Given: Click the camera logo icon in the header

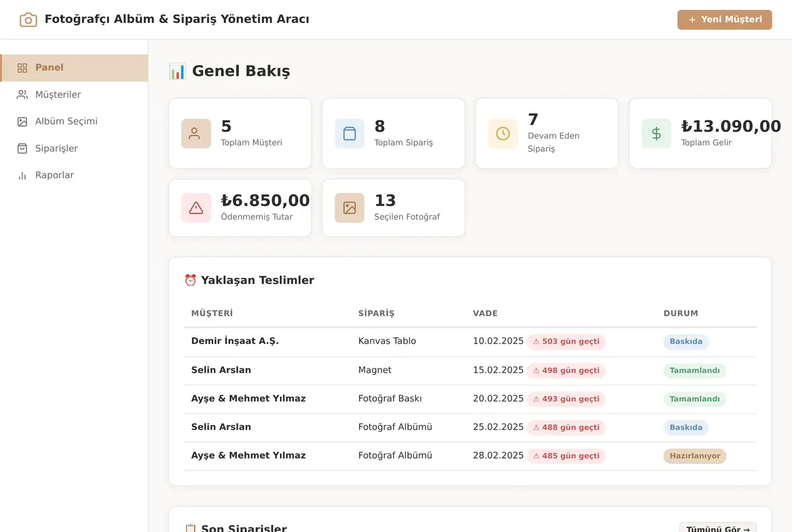Looking at the screenshot, I should pos(28,20).
